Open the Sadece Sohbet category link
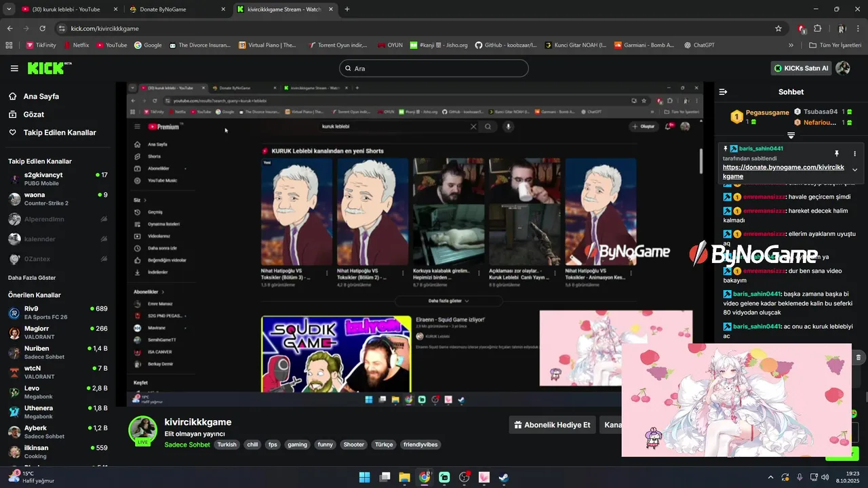The width and height of the screenshot is (868, 488). (x=187, y=445)
